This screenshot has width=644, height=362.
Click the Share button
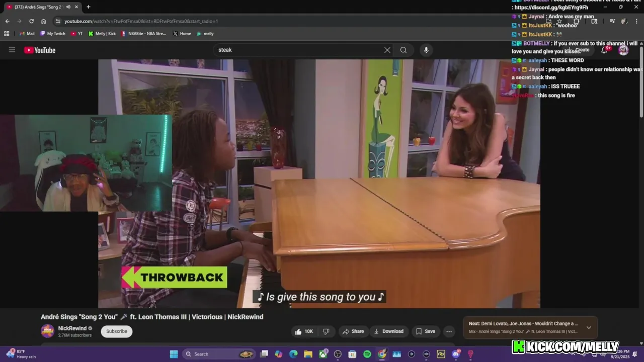click(x=353, y=331)
